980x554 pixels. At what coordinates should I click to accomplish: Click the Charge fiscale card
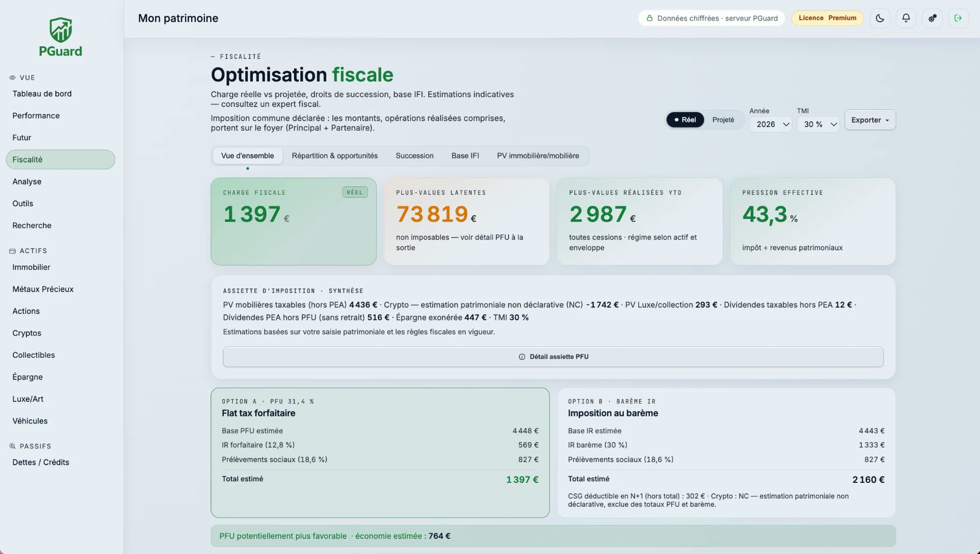pyautogui.click(x=293, y=221)
